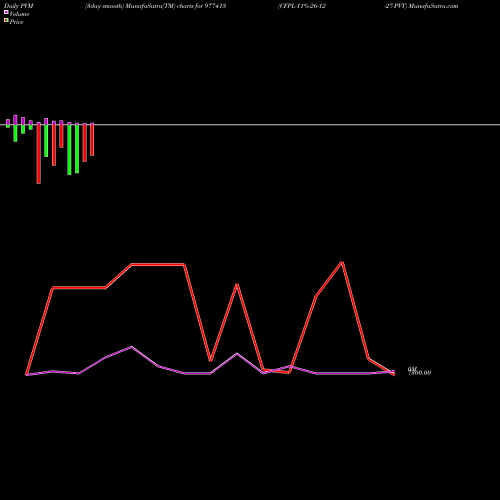The image size is (500, 500).
Task: Click the magenta volume line's highest peak
Action: [131, 347]
